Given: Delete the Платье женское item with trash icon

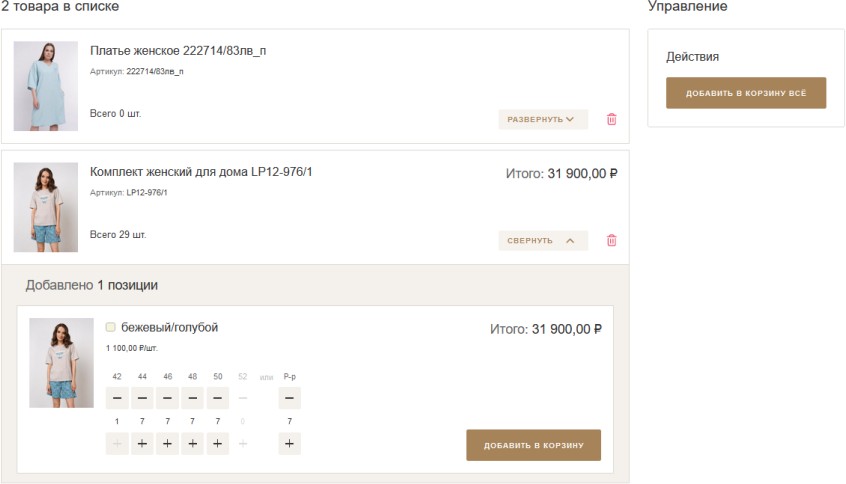Looking at the screenshot, I should click(x=611, y=119).
